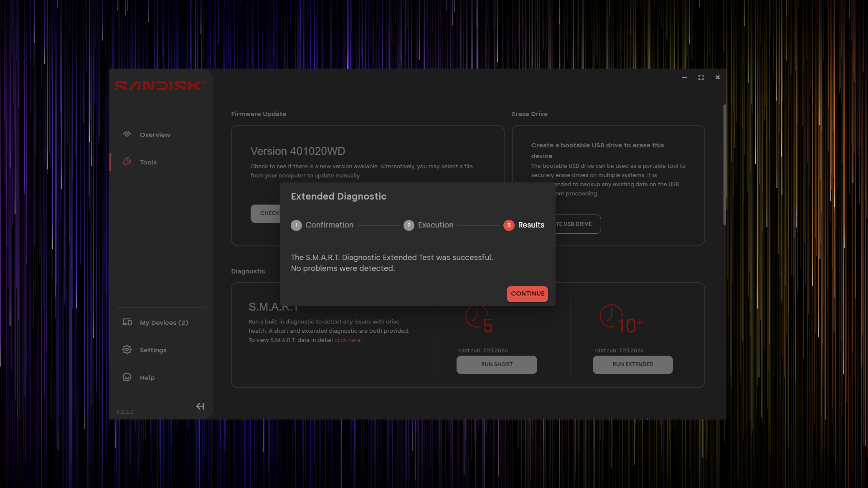Screen dimensions: 868x488
Task: Click the Overview eye icon
Action: [x=127, y=134]
